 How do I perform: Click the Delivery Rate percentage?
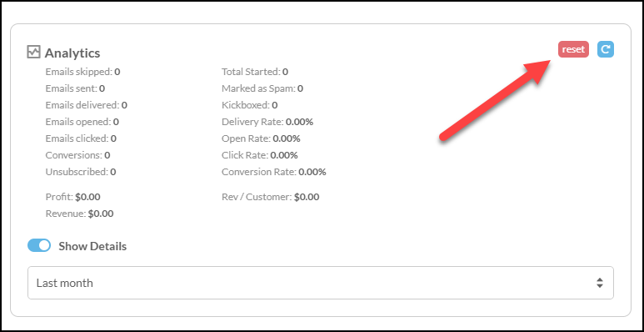[x=299, y=122]
